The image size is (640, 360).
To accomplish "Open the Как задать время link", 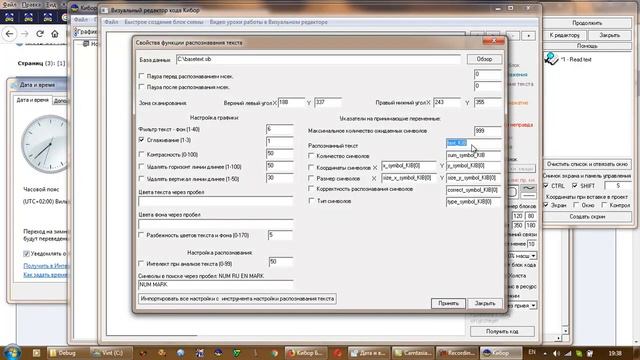I will pos(45,275).
